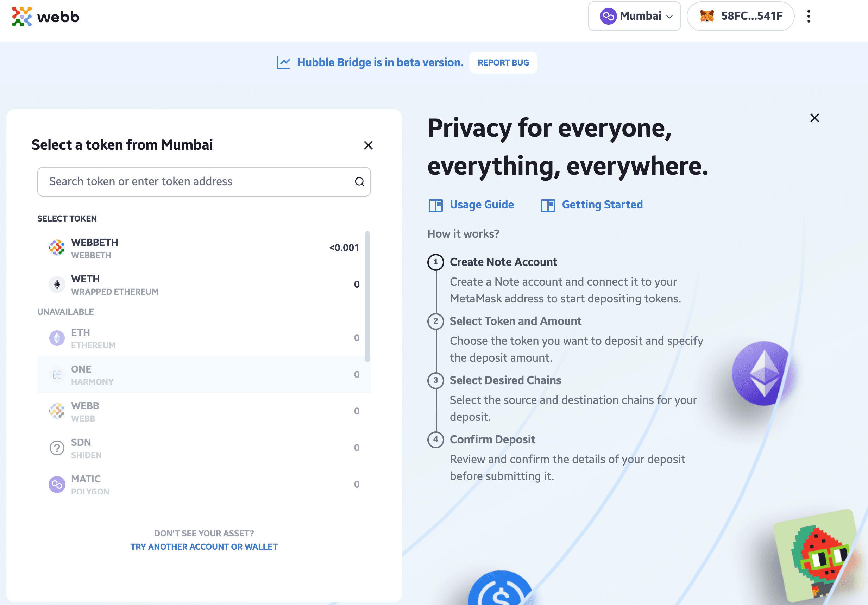Focus the Search token input field
868x605 pixels.
pos(204,181)
